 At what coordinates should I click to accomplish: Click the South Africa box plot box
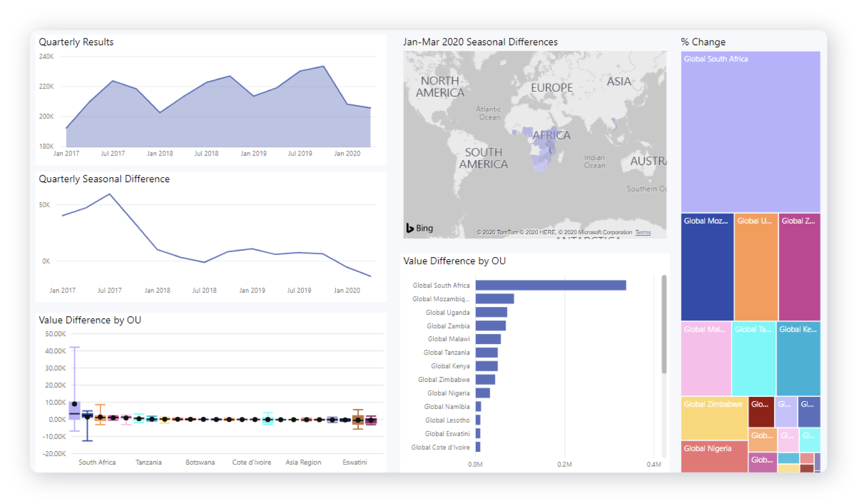[75, 410]
